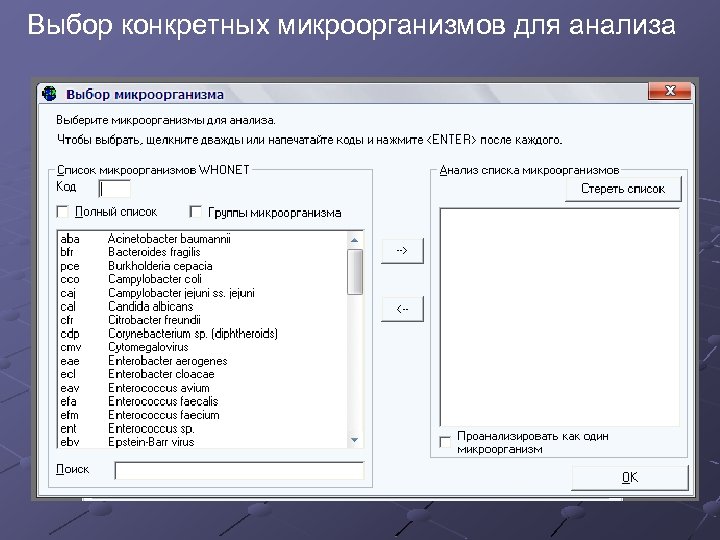This screenshot has width=720, height=540.
Task: Select Campylobacter jejuni ss. jejuni entry
Action: (x=202, y=293)
